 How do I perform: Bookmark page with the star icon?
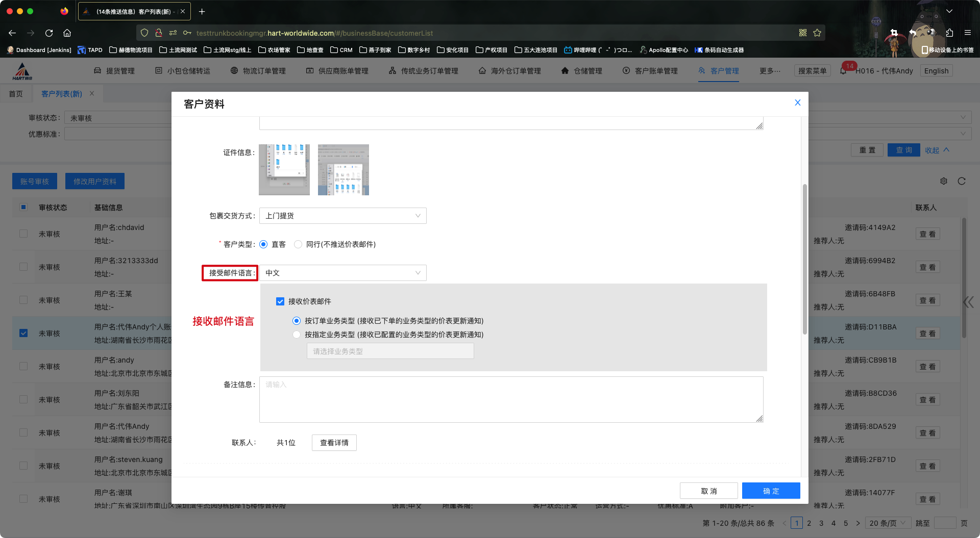coord(817,33)
